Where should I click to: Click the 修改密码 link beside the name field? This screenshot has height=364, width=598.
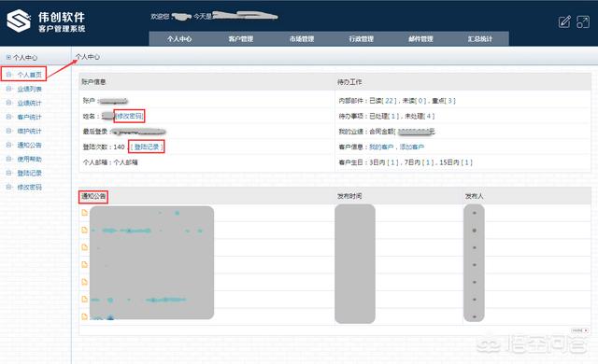pyautogui.click(x=129, y=116)
